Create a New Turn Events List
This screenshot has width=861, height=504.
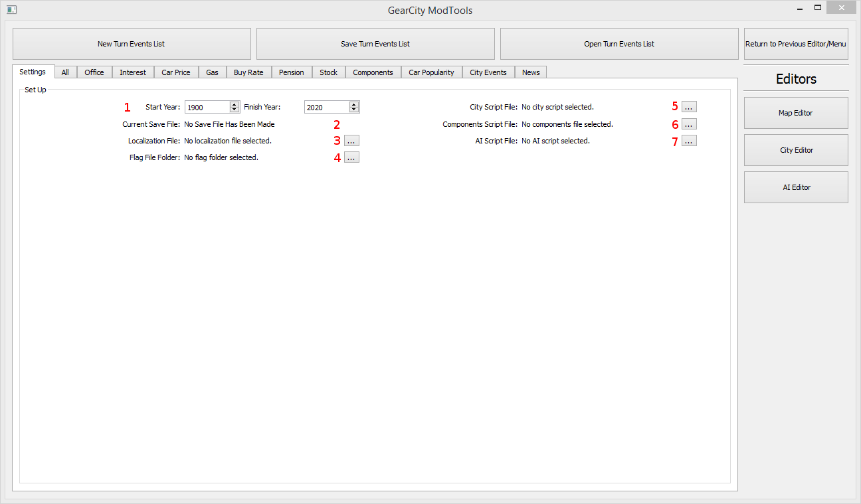click(x=132, y=44)
